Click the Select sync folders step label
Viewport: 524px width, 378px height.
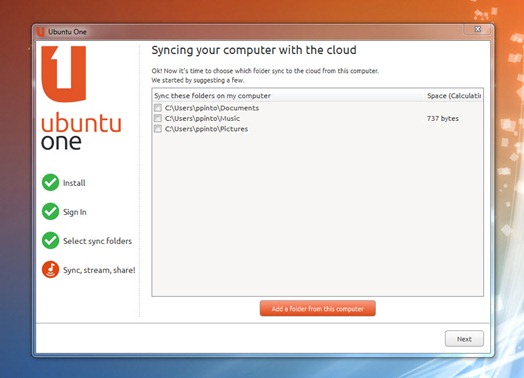[98, 241]
